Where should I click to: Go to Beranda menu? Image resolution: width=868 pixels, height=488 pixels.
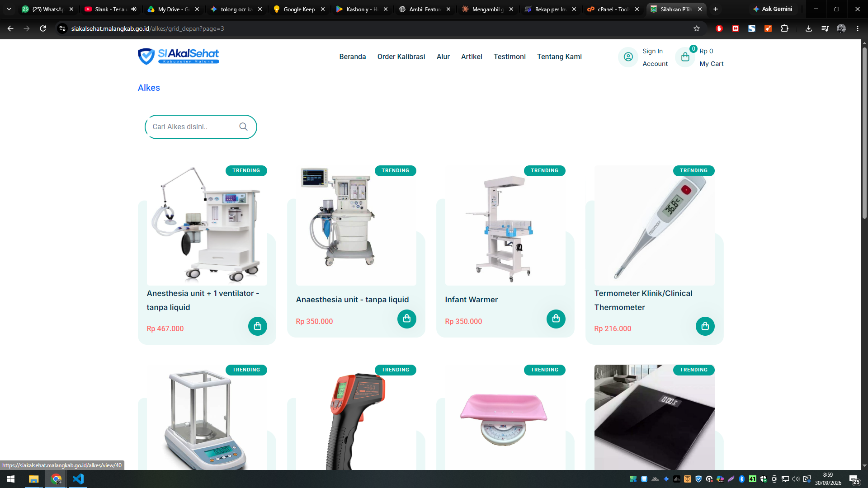click(353, 57)
